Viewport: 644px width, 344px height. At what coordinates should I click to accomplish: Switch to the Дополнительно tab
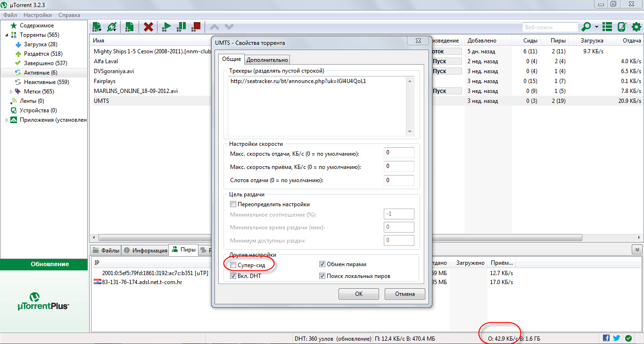point(267,59)
